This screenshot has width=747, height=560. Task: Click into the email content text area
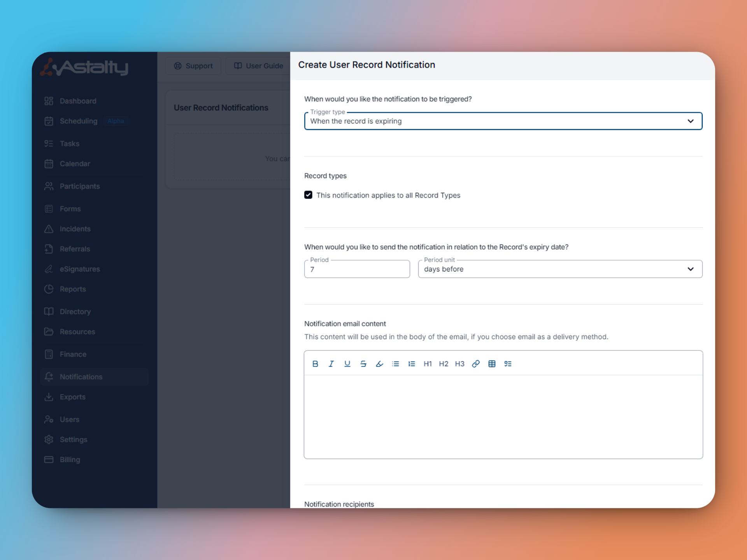[503, 416]
